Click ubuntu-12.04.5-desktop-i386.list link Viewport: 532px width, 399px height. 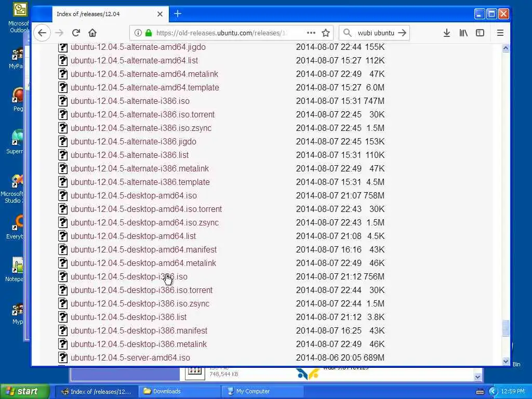[129, 317]
